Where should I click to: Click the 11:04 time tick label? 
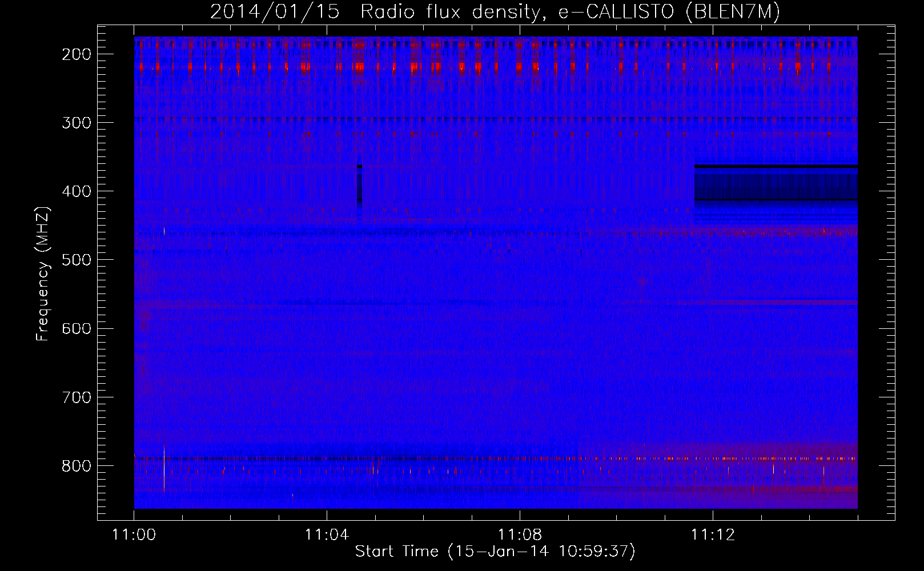pyautogui.click(x=327, y=535)
